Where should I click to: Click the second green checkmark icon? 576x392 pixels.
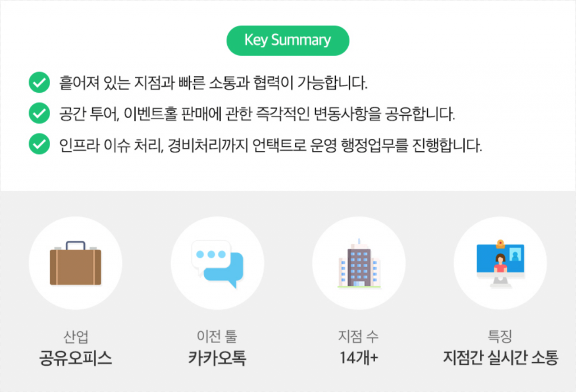pos(38,114)
